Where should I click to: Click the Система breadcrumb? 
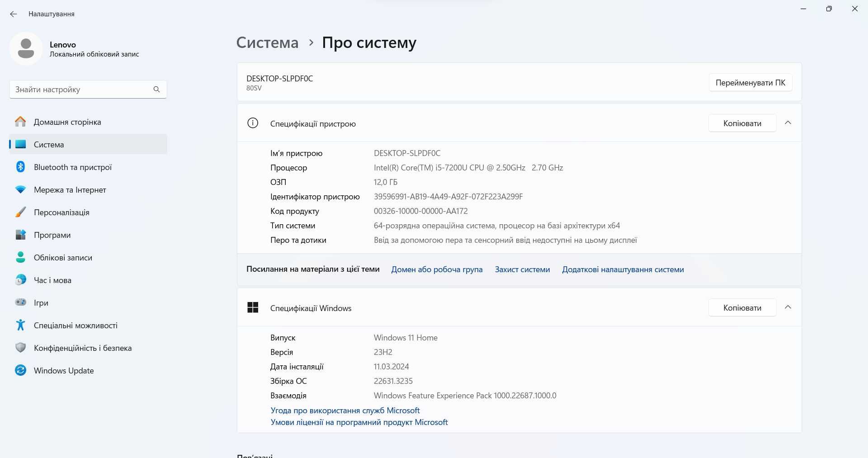[x=267, y=42]
